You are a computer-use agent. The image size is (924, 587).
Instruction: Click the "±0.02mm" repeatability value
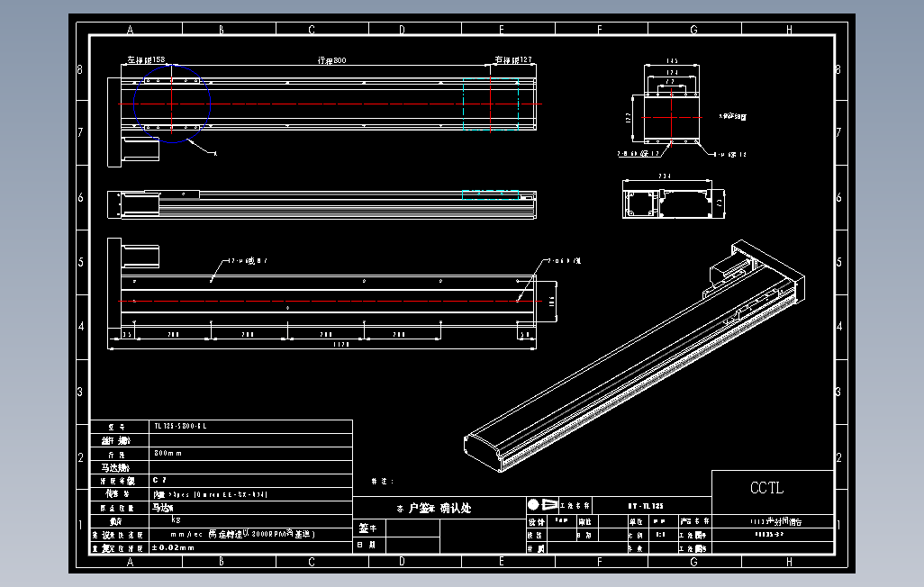173,547
